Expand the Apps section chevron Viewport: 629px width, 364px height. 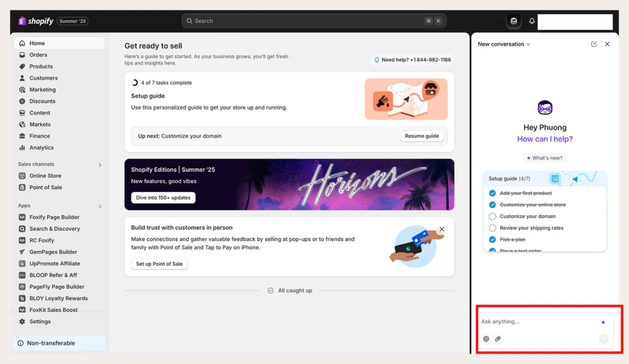pyautogui.click(x=100, y=206)
